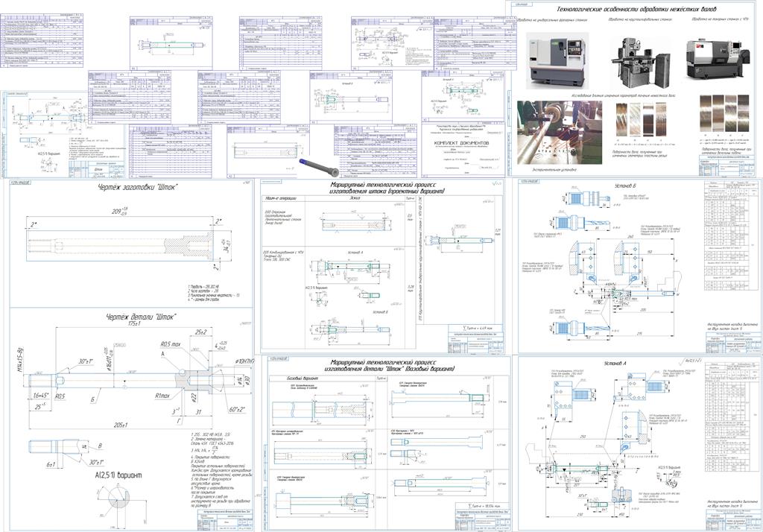
Task: Click the 'Чертёж детали Шток' title
Action: point(142,317)
